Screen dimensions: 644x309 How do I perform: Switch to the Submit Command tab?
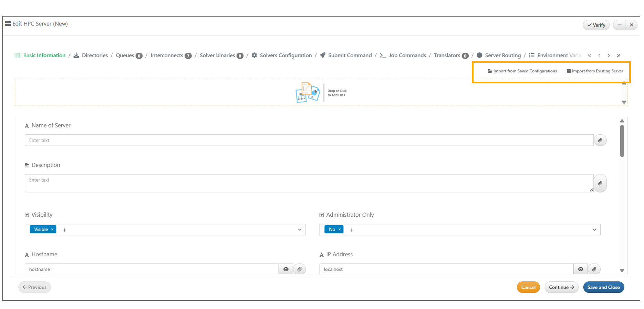click(350, 55)
